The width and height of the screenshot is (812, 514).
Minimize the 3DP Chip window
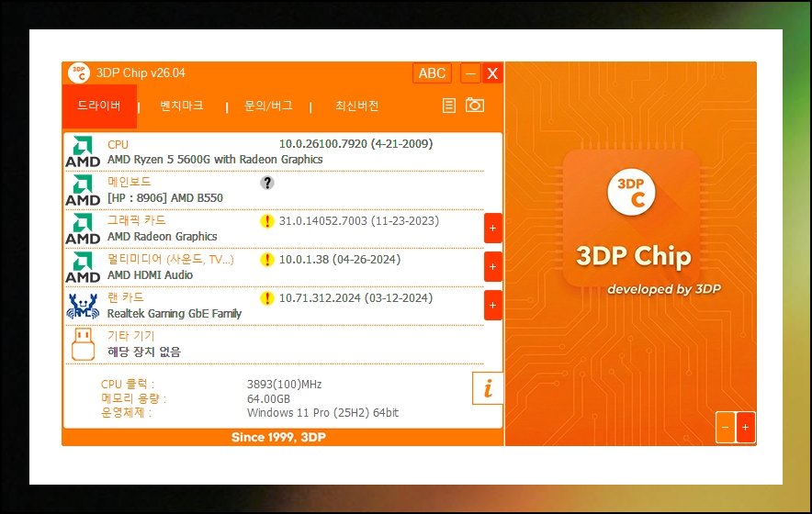[470, 73]
